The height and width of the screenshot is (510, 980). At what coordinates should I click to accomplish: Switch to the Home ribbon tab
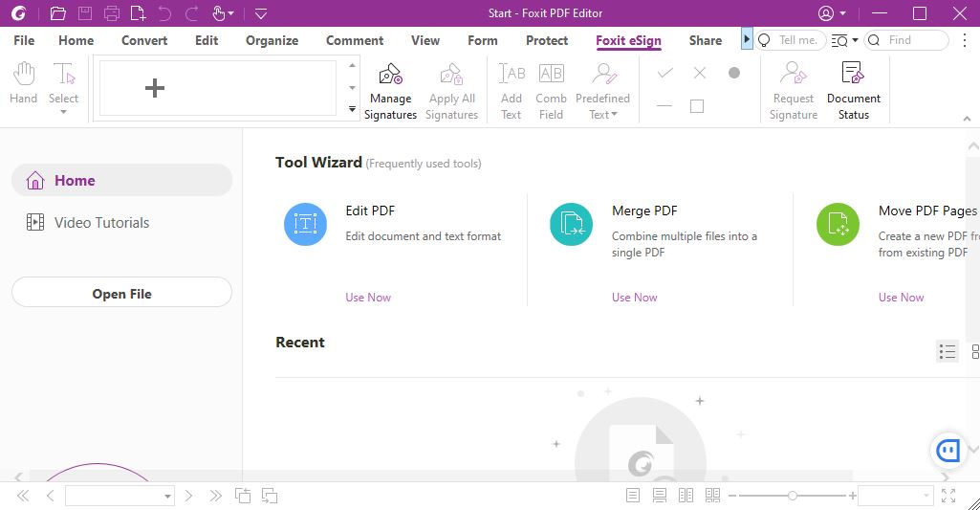pos(76,41)
